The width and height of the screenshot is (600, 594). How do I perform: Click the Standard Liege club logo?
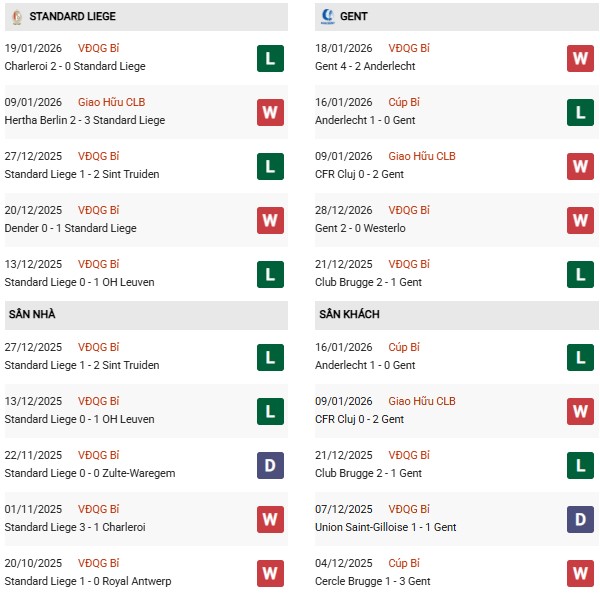click(17, 17)
